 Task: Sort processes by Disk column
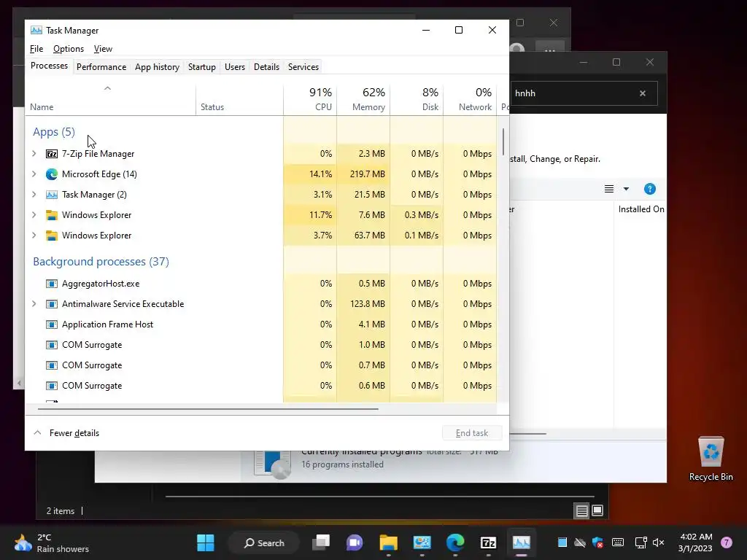[417, 99]
